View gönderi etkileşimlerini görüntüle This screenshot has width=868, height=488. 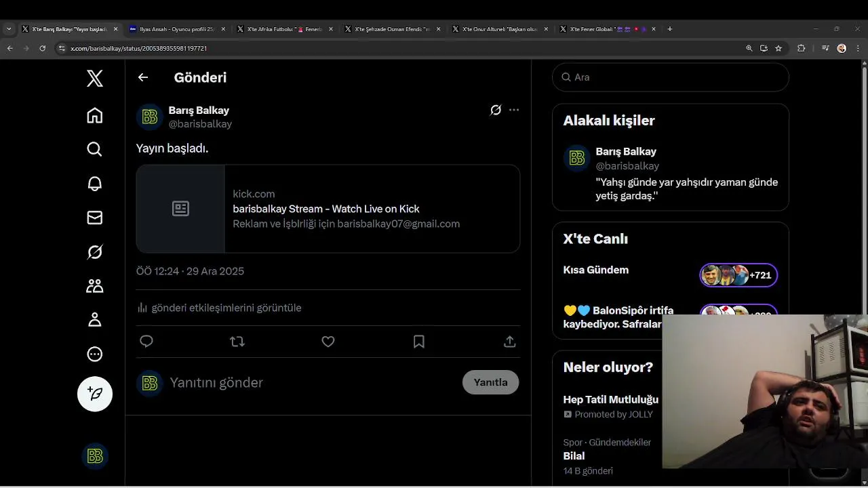[219, 308]
